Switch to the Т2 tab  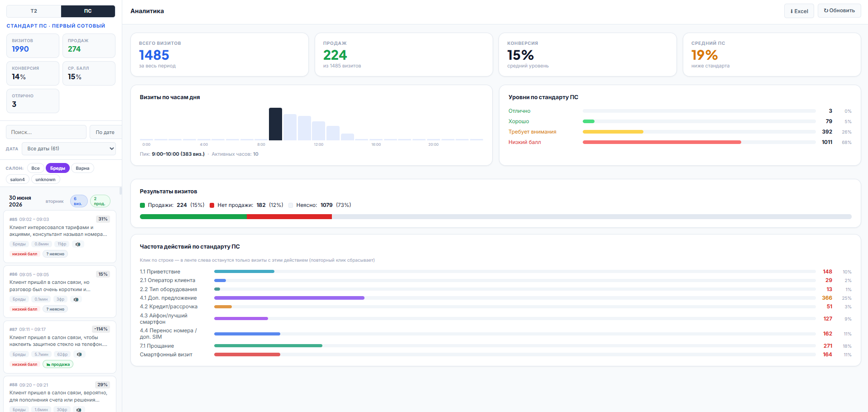(x=34, y=11)
